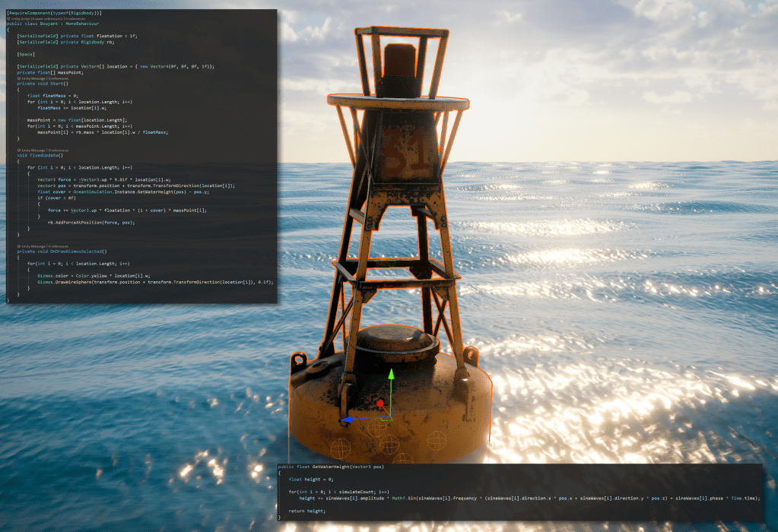Click the Bouyant class name
This screenshot has width=778, height=532.
[x=49, y=24]
